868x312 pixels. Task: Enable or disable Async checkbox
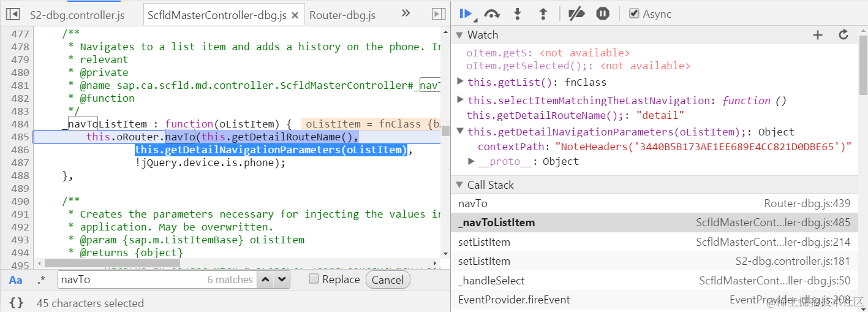tap(635, 13)
